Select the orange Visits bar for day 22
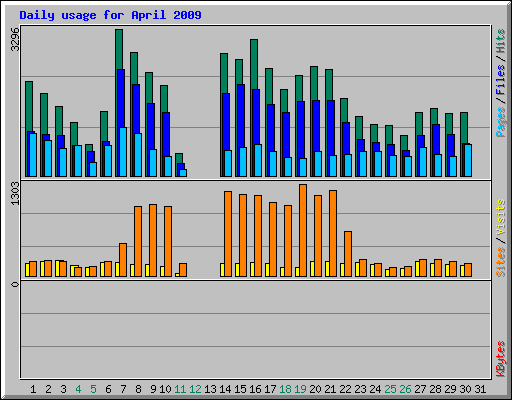The image size is (512, 400). [348, 254]
